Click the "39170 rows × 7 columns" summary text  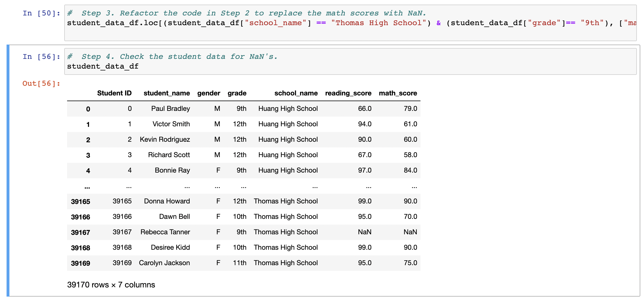[111, 285]
